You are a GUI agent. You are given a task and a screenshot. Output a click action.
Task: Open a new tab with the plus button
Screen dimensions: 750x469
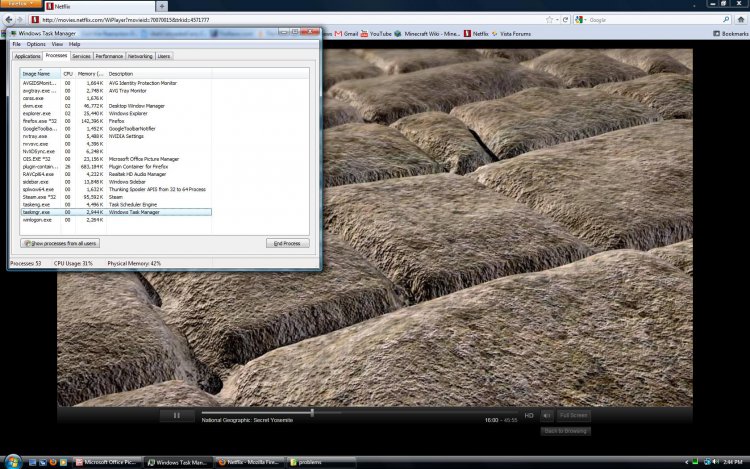(x=162, y=6)
